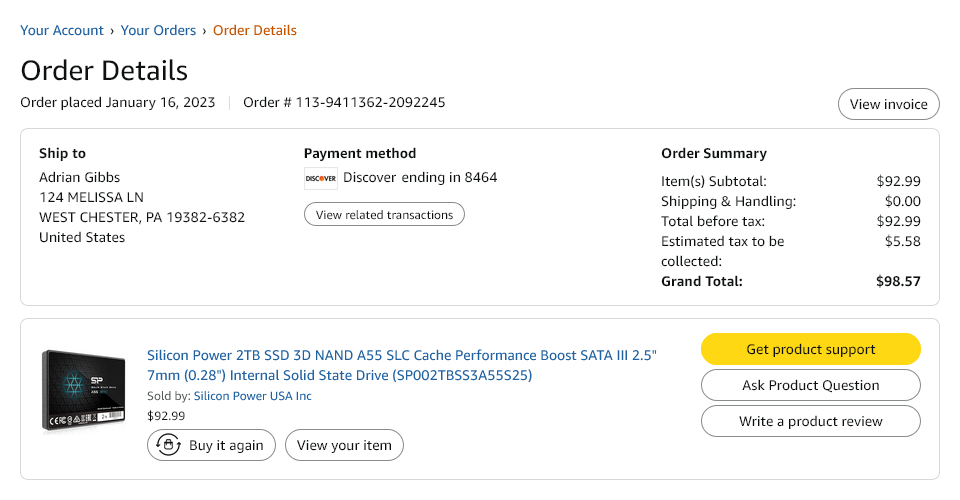Open the Silicon Power 2TB SSD title link
960x500 pixels.
pyautogui.click(x=402, y=365)
